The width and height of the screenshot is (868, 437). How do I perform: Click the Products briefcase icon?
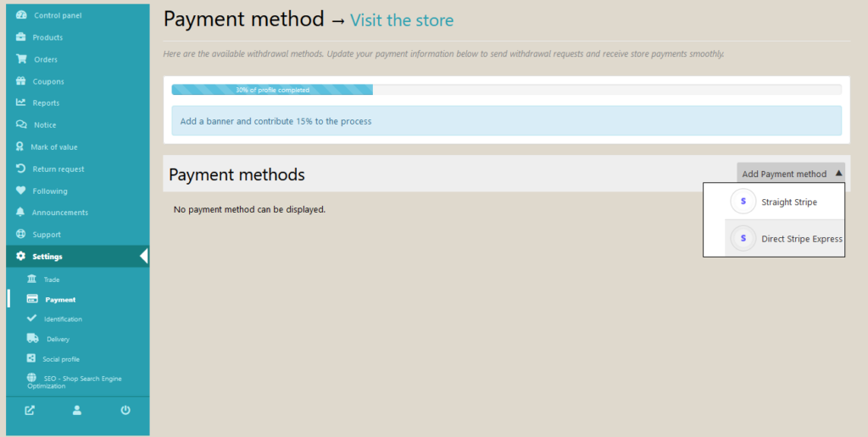20,37
